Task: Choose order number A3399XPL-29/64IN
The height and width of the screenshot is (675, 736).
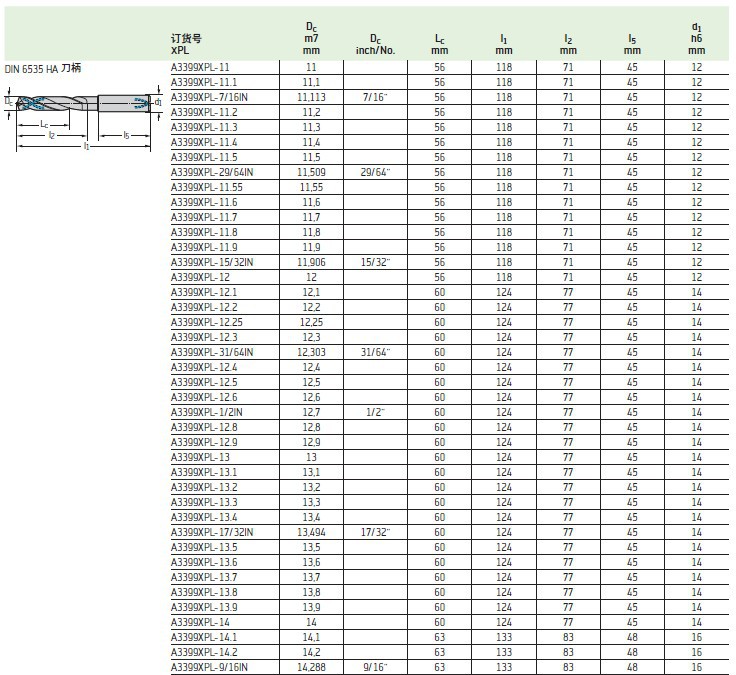Action: pyautogui.click(x=212, y=172)
